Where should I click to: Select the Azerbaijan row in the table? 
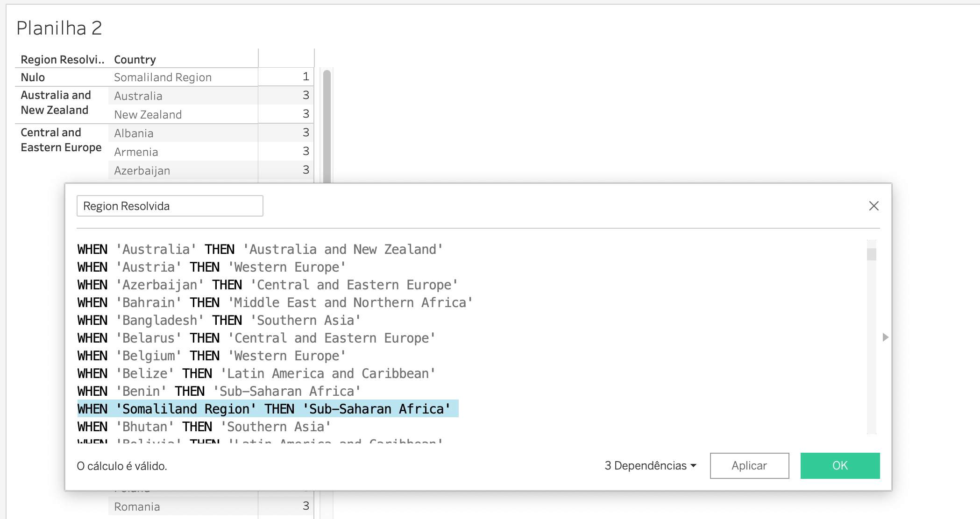(142, 170)
